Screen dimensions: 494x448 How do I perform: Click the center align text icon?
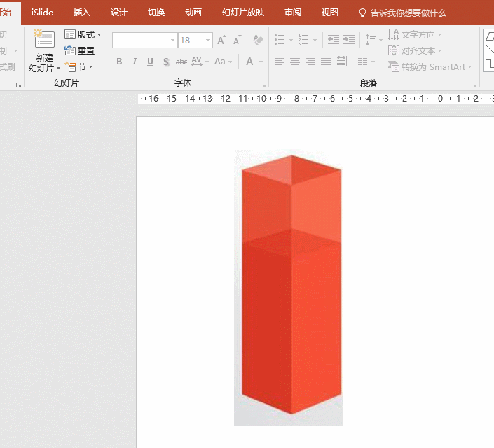[x=294, y=62]
